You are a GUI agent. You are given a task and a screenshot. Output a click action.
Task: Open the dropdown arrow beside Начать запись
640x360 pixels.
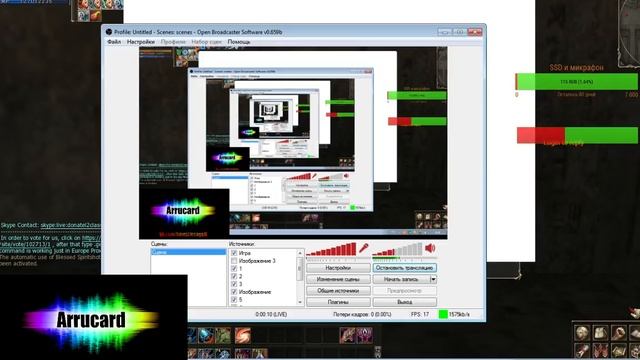[x=433, y=280]
